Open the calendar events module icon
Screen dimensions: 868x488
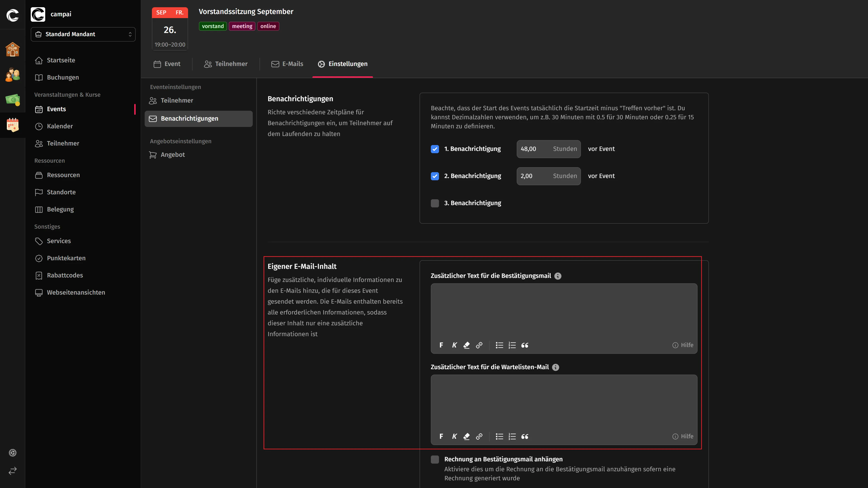click(x=12, y=125)
